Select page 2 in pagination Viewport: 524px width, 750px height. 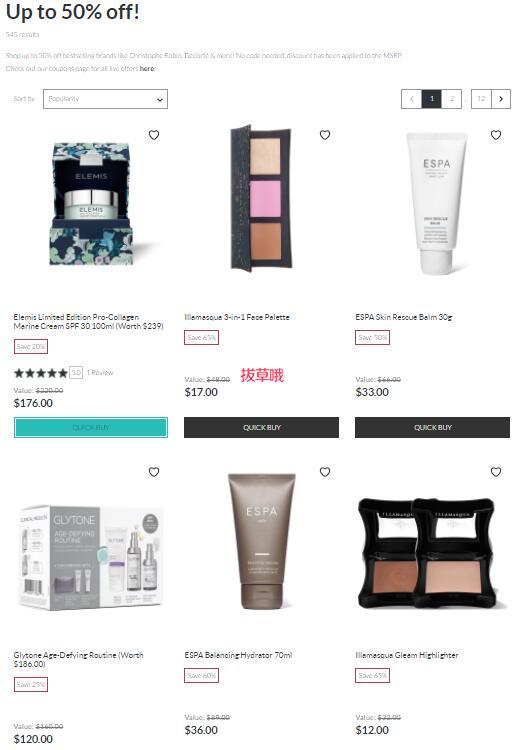point(451,99)
